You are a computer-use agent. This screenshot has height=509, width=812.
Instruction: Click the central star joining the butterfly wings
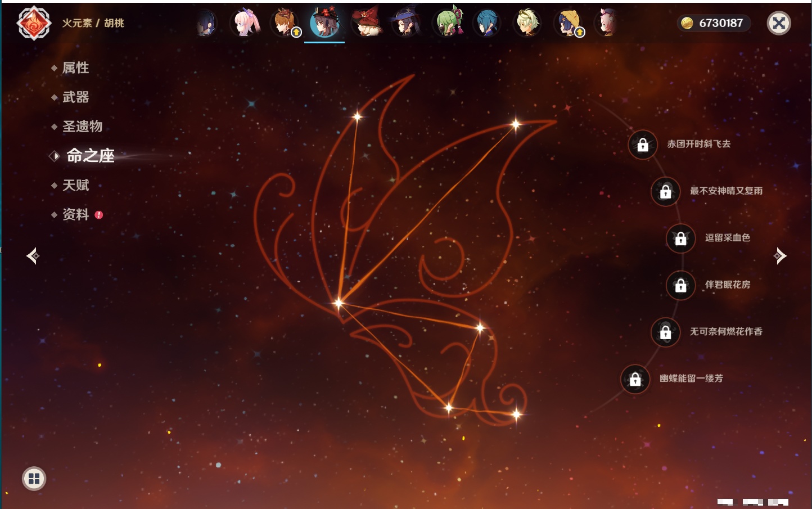338,303
